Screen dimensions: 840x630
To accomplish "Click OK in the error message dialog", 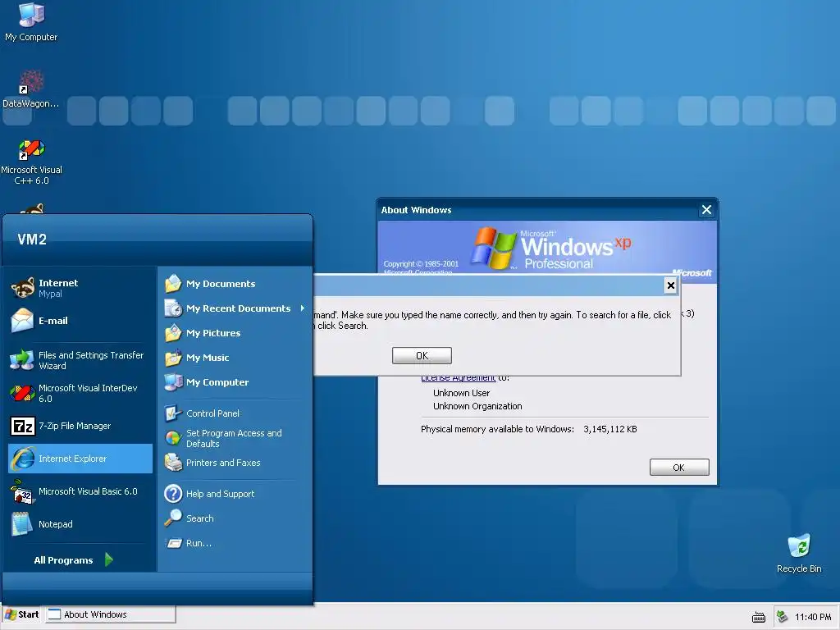I will [422, 356].
